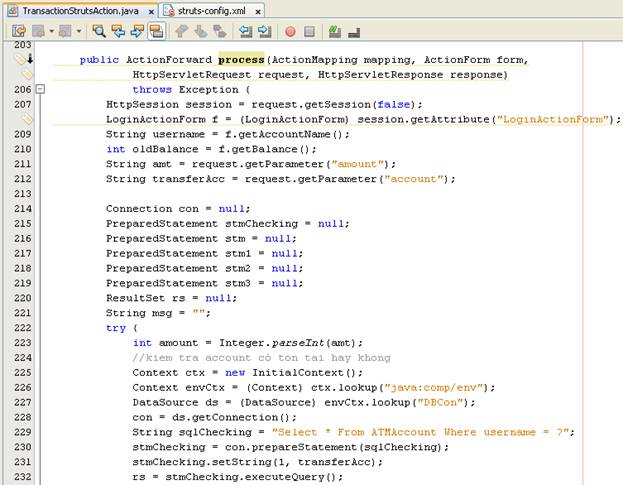Click the "account" string on line 212
Screen dimensions: 623x485
(414, 179)
